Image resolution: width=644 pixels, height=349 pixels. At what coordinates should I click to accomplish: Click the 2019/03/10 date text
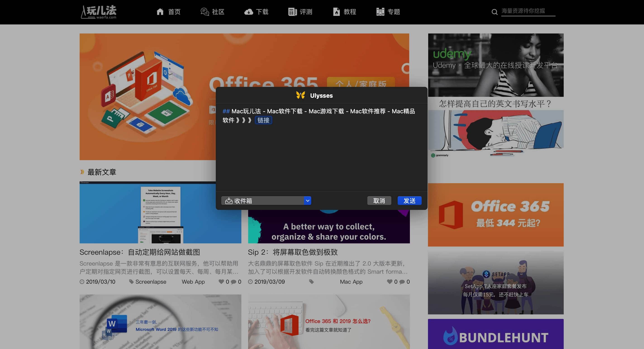pyautogui.click(x=100, y=282)
